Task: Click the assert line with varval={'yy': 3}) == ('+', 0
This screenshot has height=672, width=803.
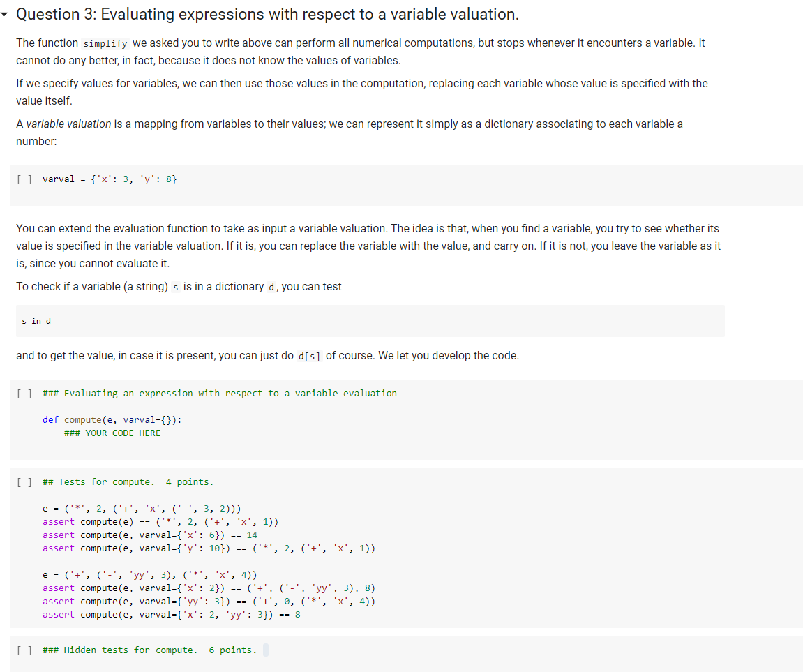Action: (209, 602)
